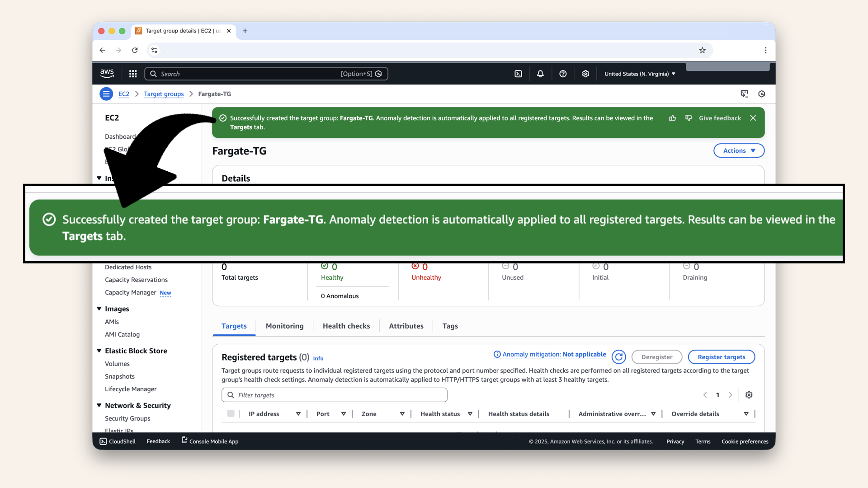This screenshot has height=488, width=868.
Task: Open the help question mark menu
Action: 563,74
